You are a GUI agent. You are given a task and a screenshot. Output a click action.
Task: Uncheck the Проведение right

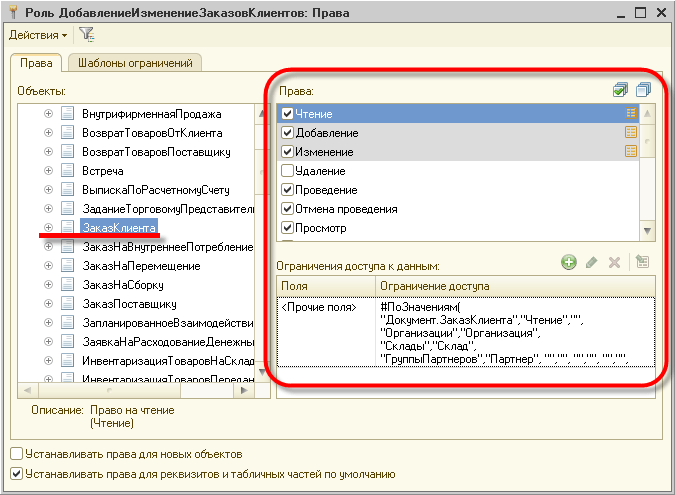click(287, 190)
